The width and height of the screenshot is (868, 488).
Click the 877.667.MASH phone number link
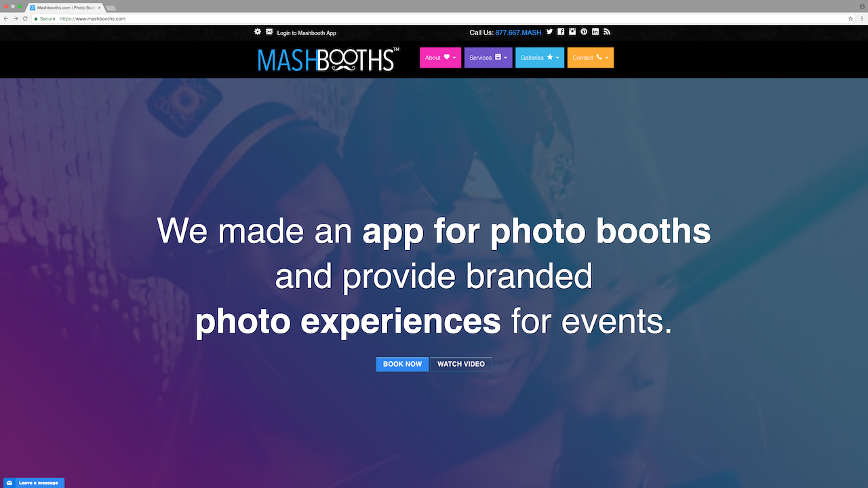518,33
